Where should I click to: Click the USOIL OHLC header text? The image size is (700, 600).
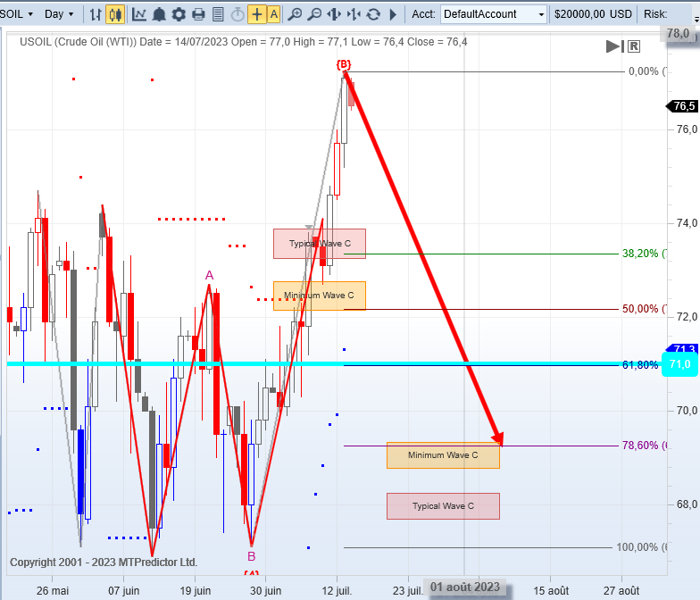[x=243, y=42]
